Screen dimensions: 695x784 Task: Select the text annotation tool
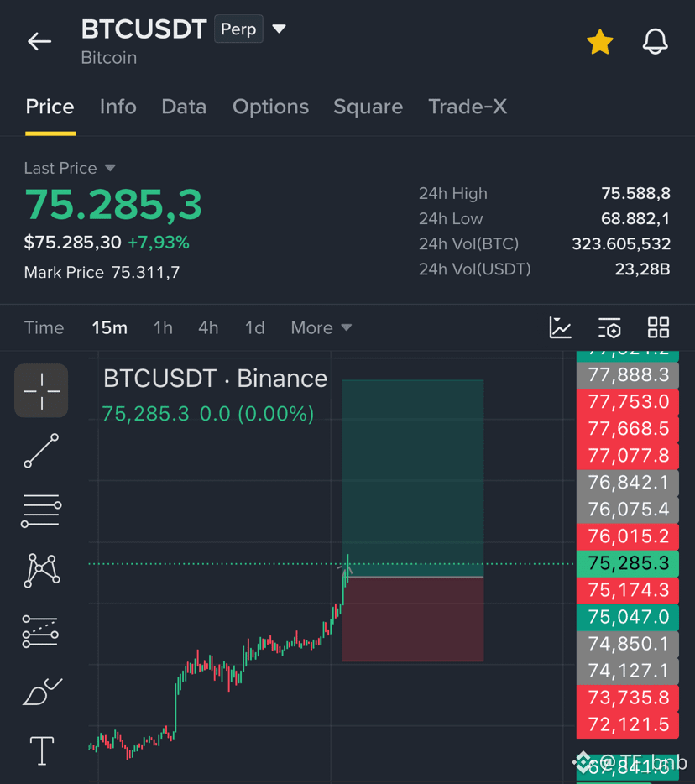tap(42, 751)
